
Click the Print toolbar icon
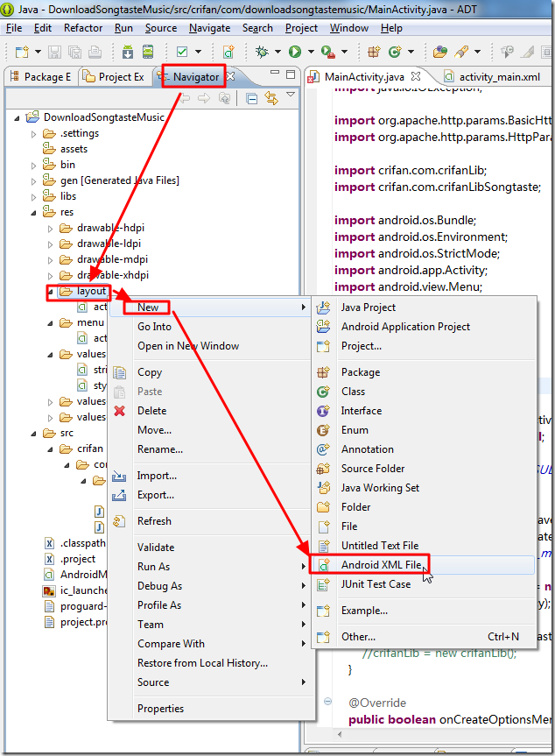point(95,52)
